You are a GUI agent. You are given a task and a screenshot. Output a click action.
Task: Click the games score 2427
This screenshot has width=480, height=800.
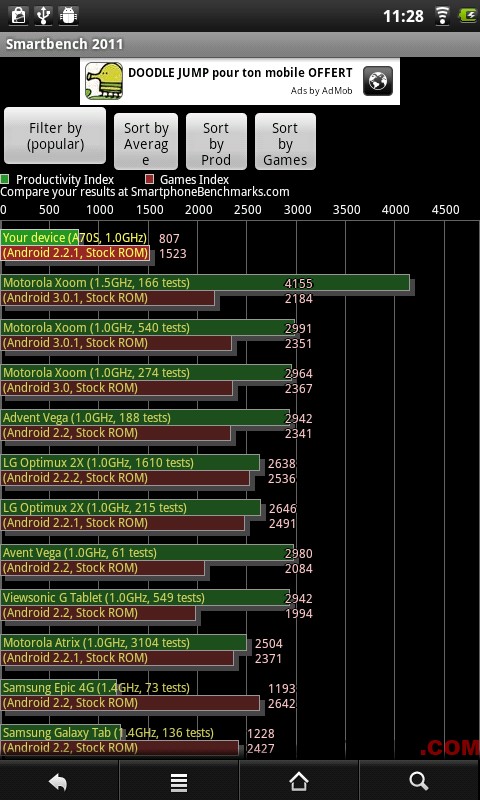(261, 748)
